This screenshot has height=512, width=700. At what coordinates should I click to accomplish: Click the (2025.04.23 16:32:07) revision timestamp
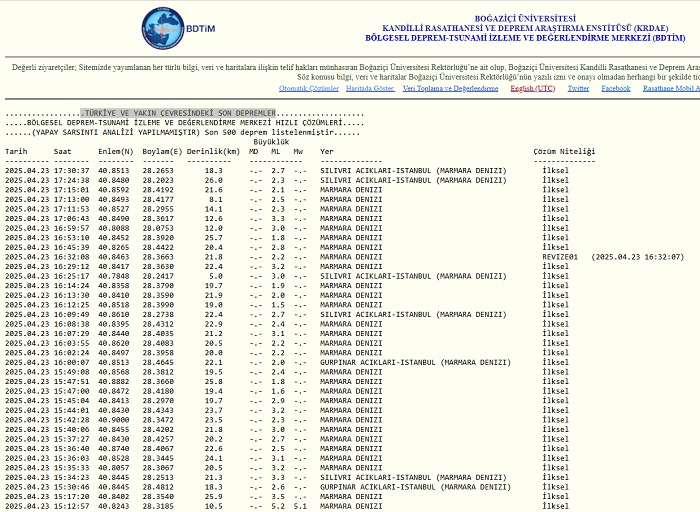[x=638, y=257]
